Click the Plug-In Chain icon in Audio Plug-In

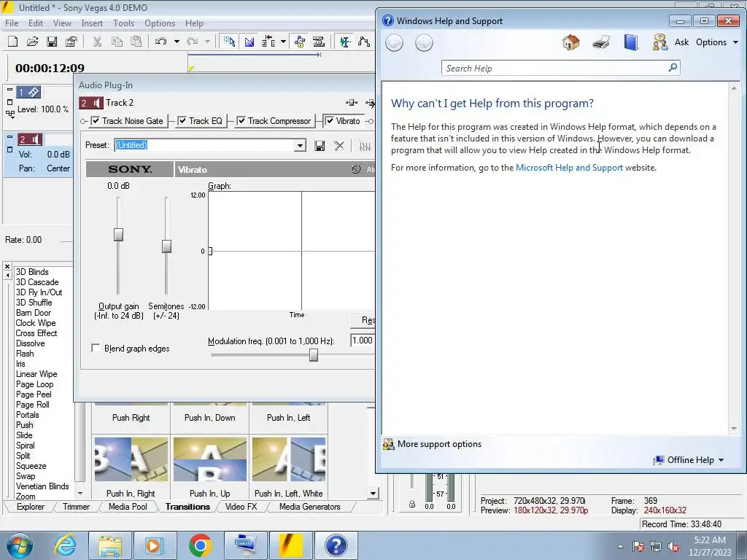tap(352, 102)
